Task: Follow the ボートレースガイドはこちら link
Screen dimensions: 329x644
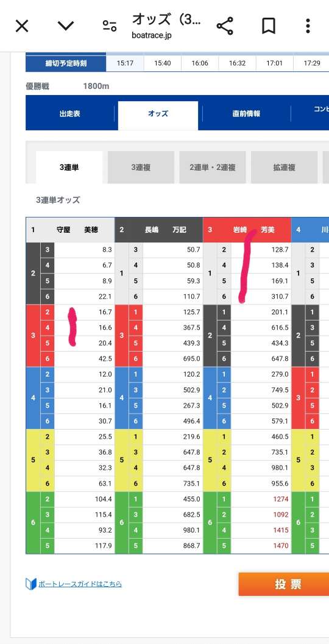Action: click(80, 584)
